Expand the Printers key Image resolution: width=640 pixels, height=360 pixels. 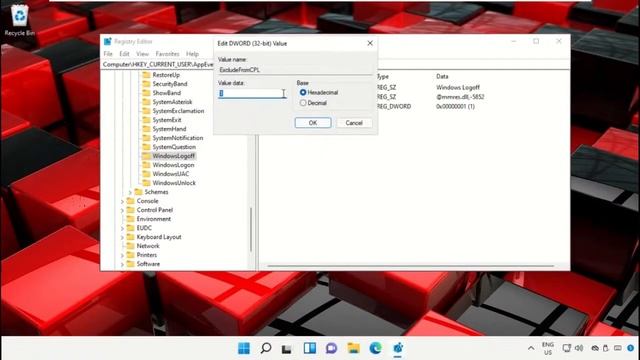pos(122,255)
